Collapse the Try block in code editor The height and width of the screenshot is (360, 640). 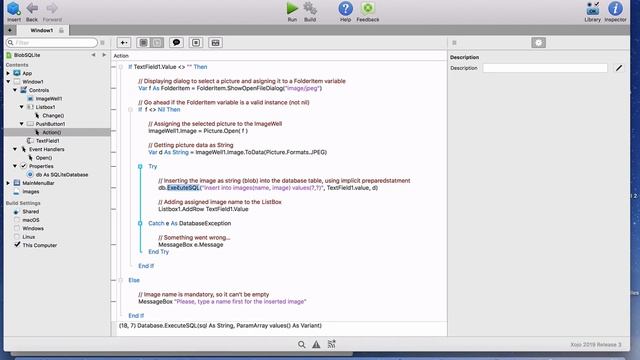pyautogui.click(x=140, y=167)
